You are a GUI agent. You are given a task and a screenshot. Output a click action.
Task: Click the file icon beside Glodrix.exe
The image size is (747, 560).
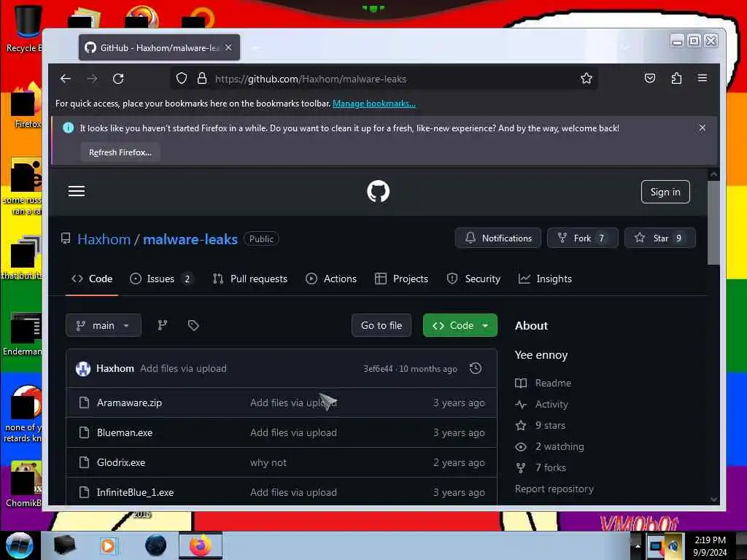[x=85, y=462]
